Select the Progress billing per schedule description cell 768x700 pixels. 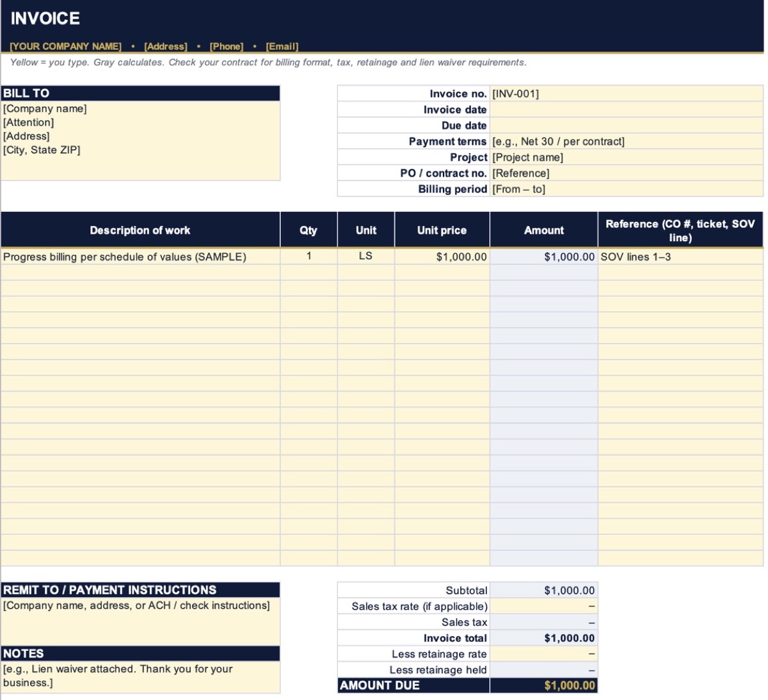pyautogui.click(x=140, y=257)
